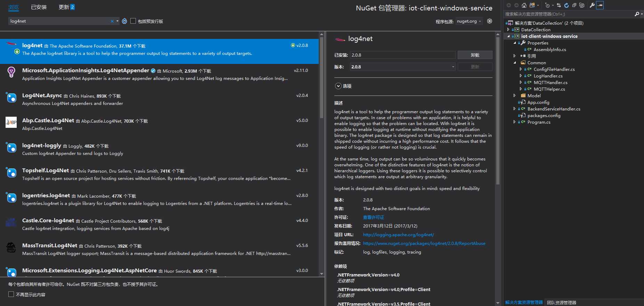Screen dimensions: 644x306
Task: Open the package source nuget.org dropdown
Action: tap(468, 21)
